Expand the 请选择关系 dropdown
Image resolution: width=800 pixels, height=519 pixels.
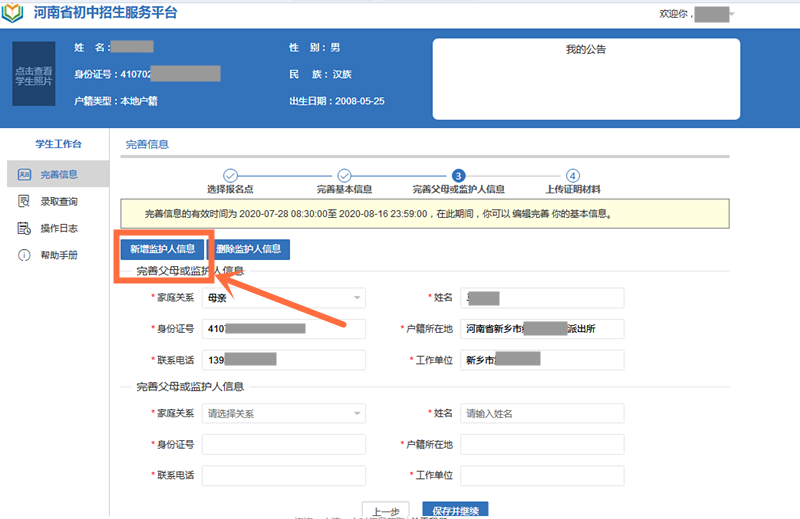(283, 413)
